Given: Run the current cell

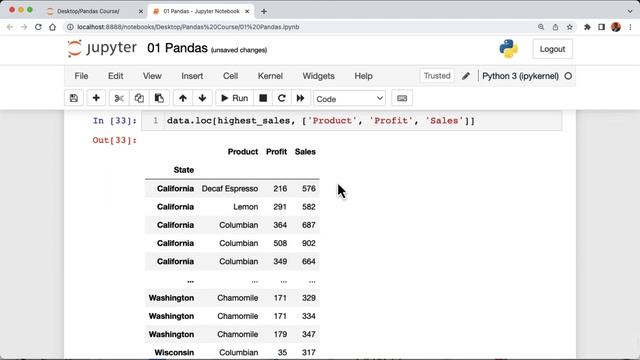Looking at the screenshot, I should [x=235, y=98].
